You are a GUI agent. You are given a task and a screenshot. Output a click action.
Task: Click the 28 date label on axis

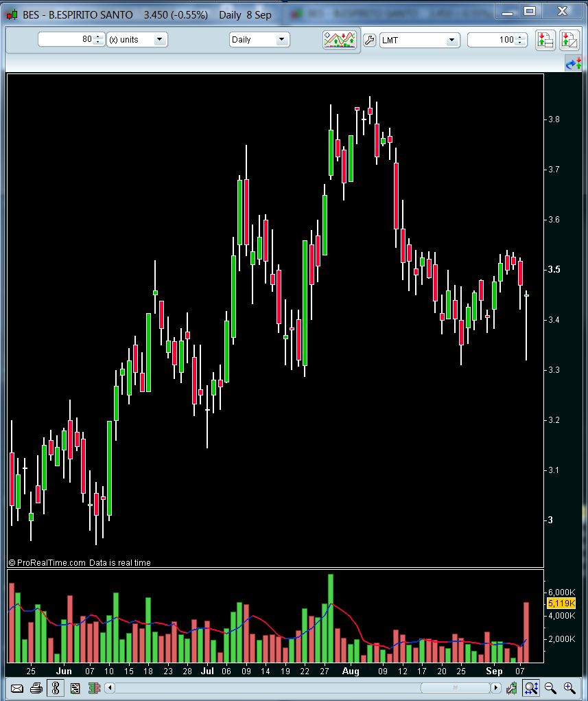click(187, 671)
